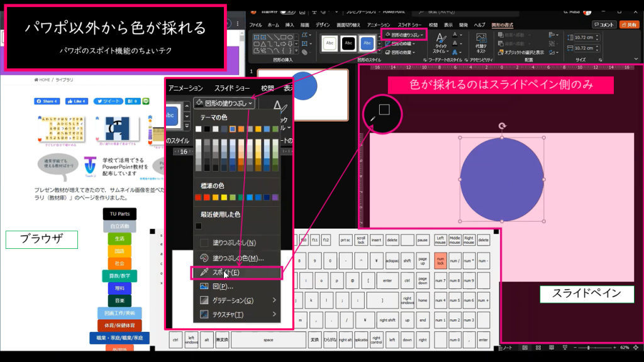Click the text box icon in 図形の挿入

coord(306,43)
